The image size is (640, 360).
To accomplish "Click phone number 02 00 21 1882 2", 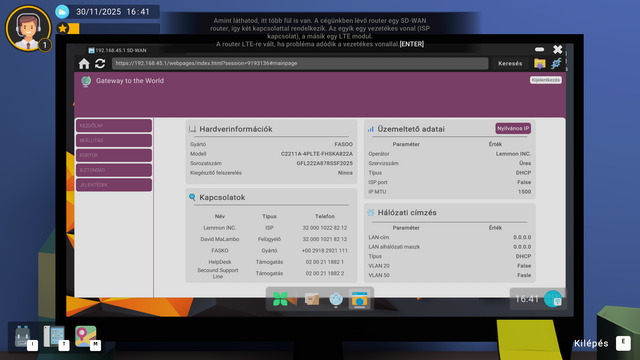I will 324,273.
